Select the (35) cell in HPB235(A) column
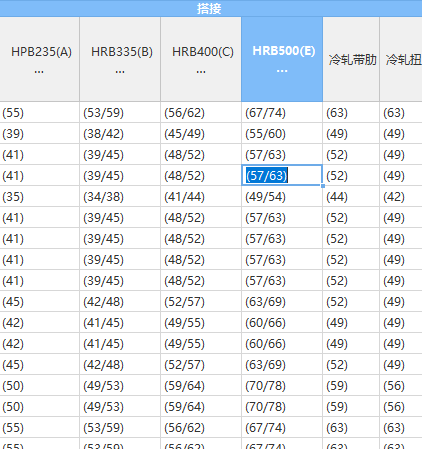 point(40,196)
